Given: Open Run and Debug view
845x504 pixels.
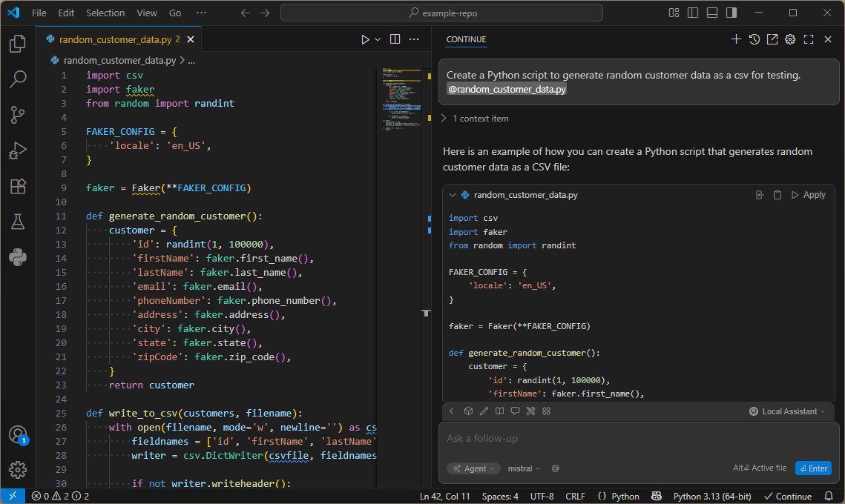Looking at the screenshot, I should click(x=18, y=150).
